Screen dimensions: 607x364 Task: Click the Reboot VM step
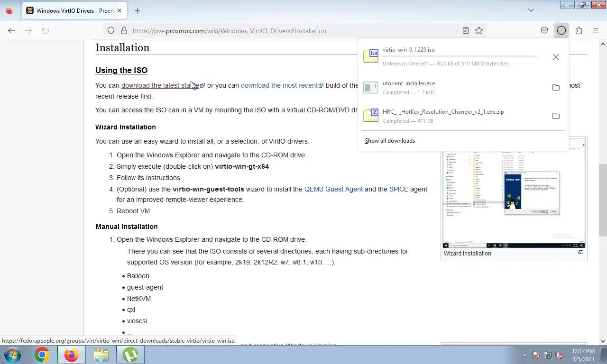pos(133,211)
